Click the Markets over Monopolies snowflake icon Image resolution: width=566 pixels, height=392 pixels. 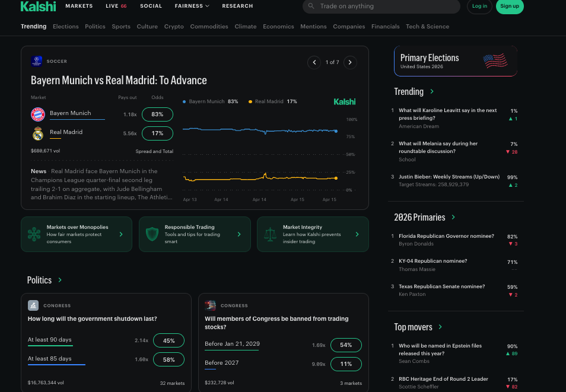(34, 234)
